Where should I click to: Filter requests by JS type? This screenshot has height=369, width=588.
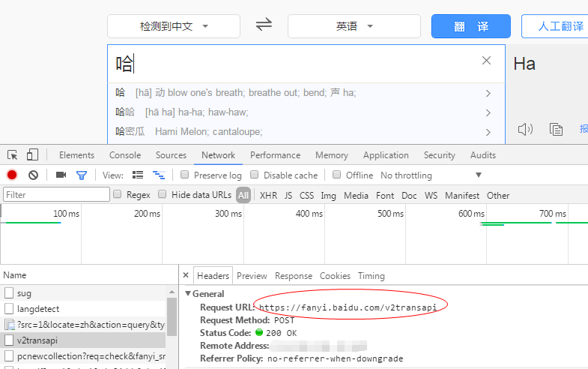tap(288, 196)
